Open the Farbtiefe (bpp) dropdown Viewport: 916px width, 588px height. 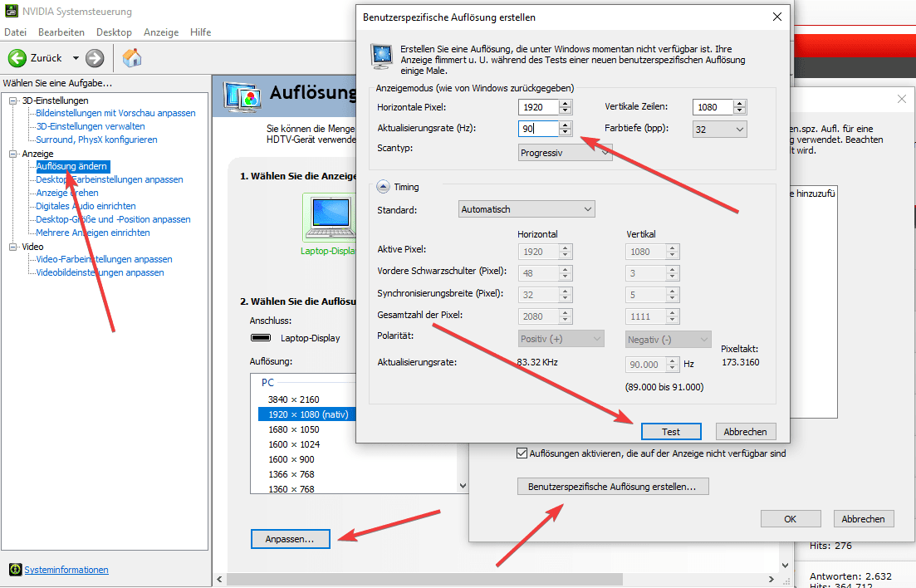click(720, 130)
